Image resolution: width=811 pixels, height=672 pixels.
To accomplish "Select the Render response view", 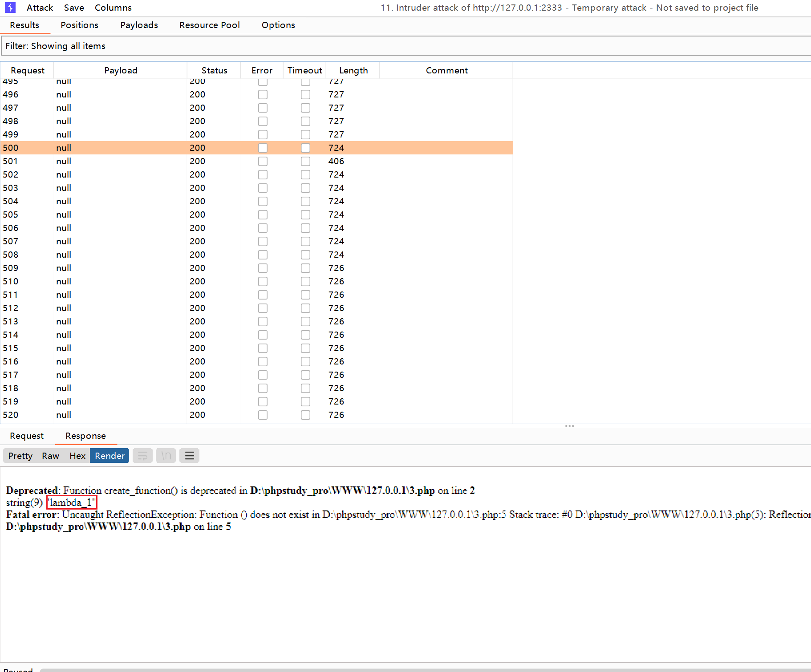I will pos(109,456).
